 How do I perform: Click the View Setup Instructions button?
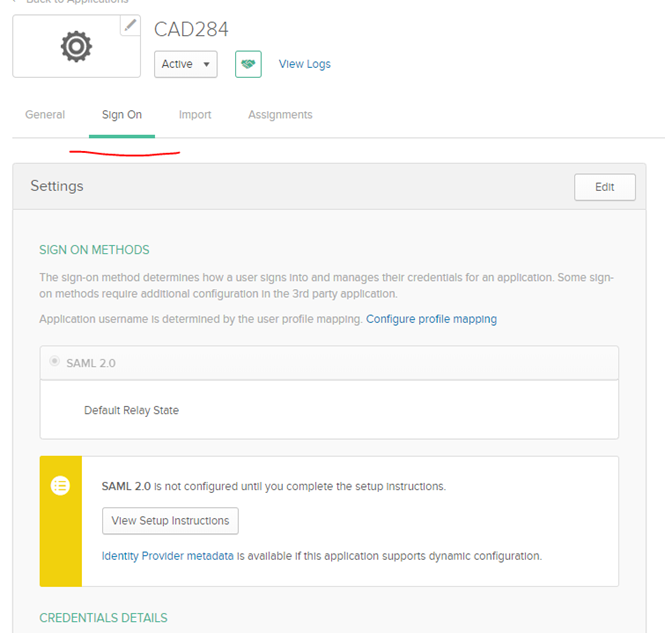point(170,521)
